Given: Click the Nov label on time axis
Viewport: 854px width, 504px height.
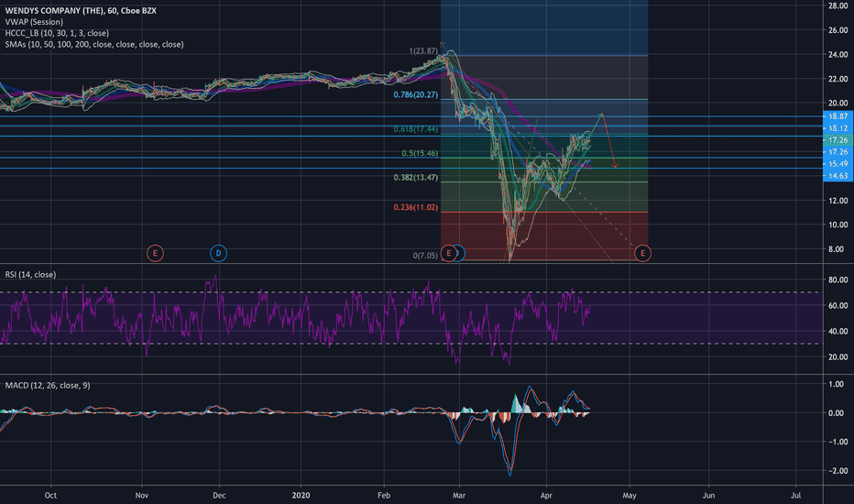Looking at the screenshot, I should click(x=142, y=495).
